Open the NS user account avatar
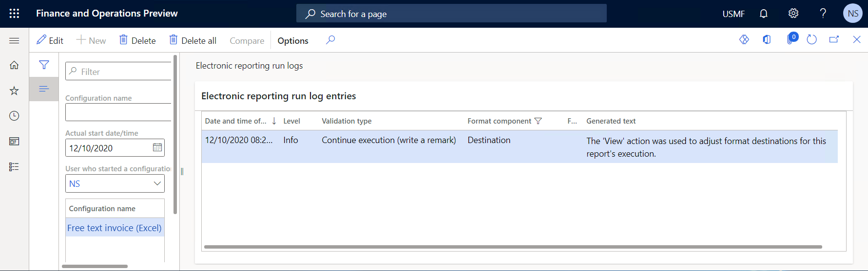 click(853, 14)
